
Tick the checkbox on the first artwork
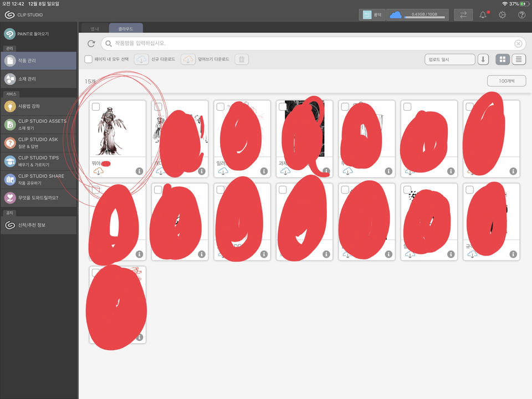tap(96, 107)
